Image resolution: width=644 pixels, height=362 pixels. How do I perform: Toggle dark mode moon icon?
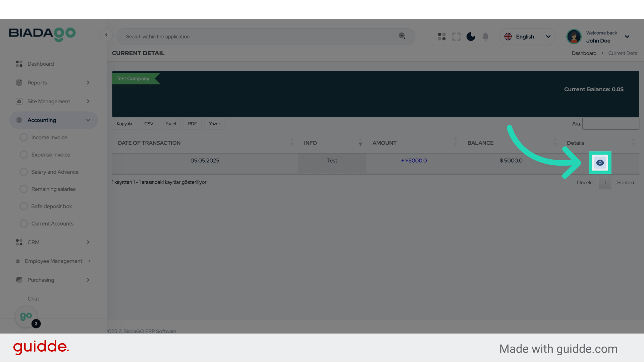point(471,37)
